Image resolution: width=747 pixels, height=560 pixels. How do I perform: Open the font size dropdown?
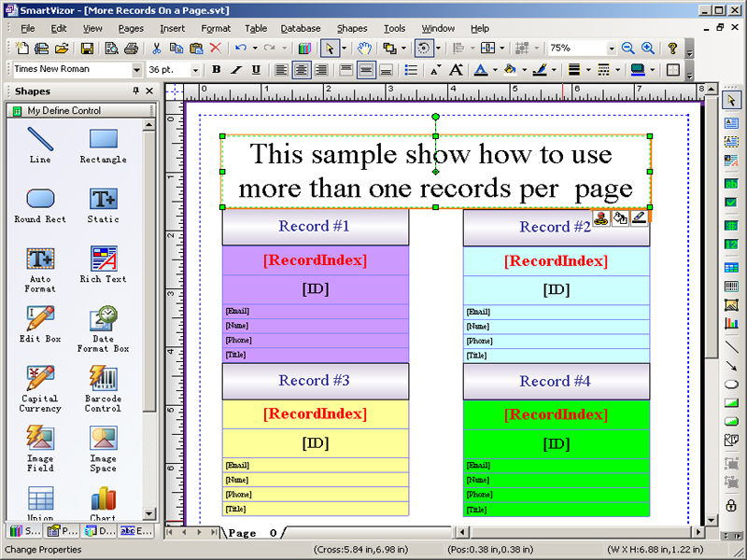pyautogui.click(x=195, y=70)
